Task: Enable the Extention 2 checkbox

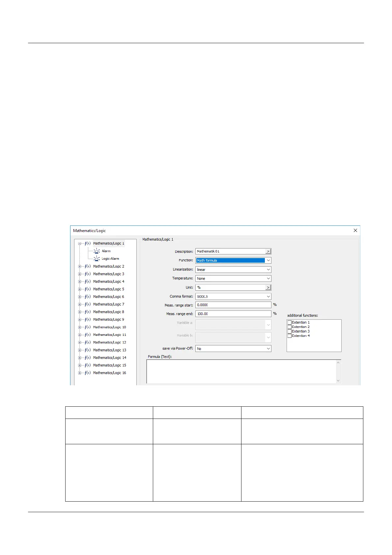Action: pos(290,327)
